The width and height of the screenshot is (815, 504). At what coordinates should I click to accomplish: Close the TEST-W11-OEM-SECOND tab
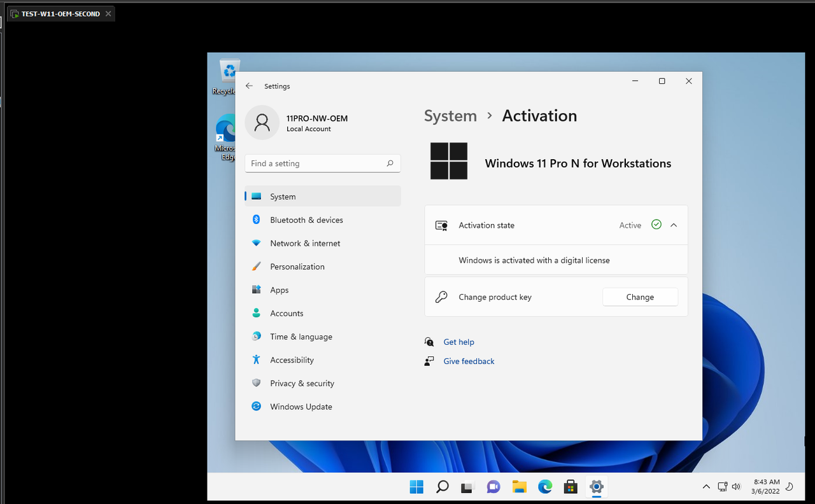[x=108, y=13]
